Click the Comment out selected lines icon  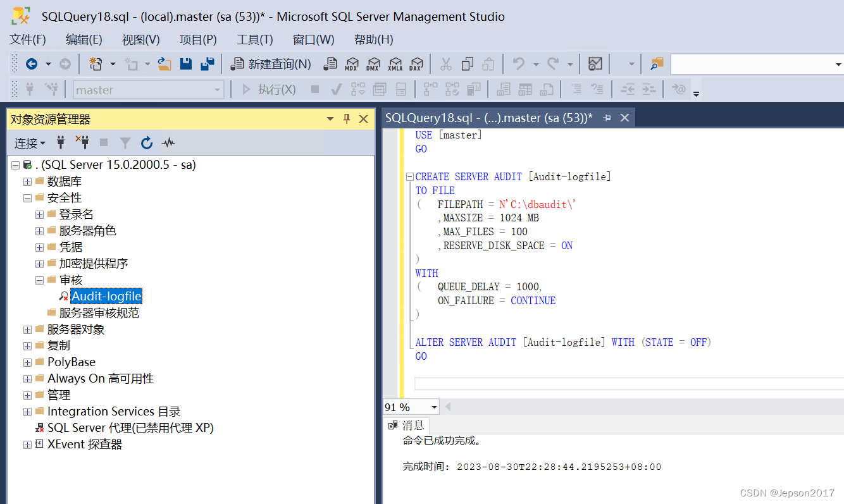[576, 89]
